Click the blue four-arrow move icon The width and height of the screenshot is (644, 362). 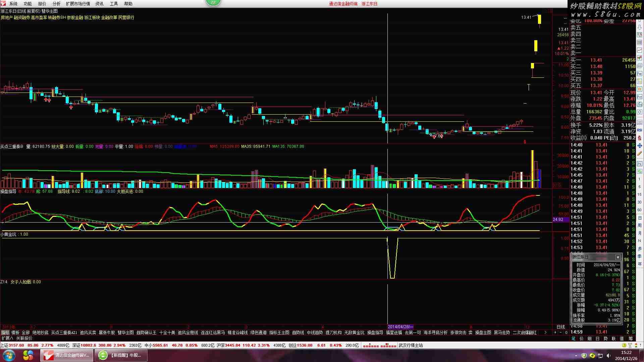[640, 146]
